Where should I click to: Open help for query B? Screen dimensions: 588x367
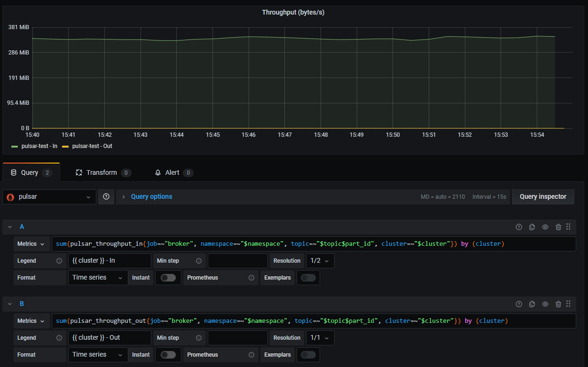pyautogui.click(x=519, y=304)
